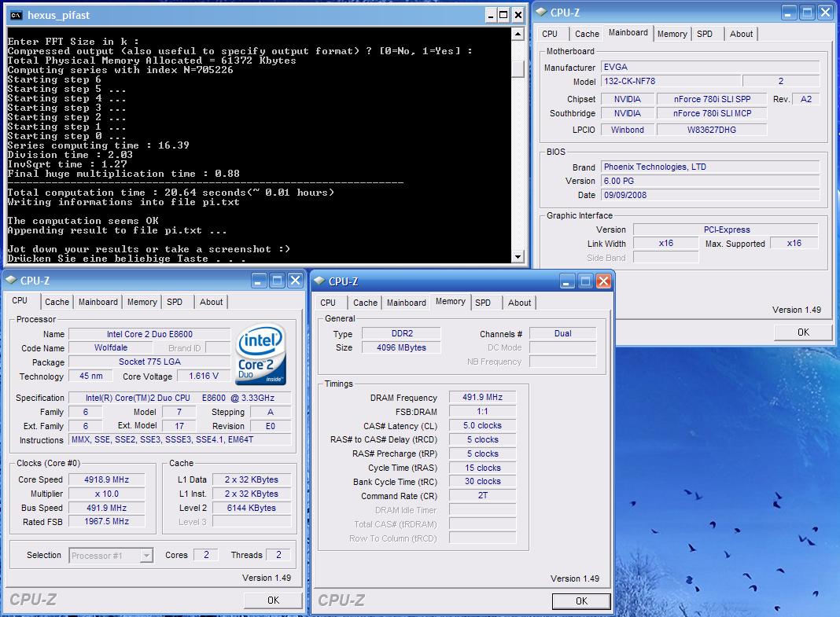The height and width of the screenshot is (617, 840).
Task: Select CPU tab in Memory window
Action: coord(328,303)
